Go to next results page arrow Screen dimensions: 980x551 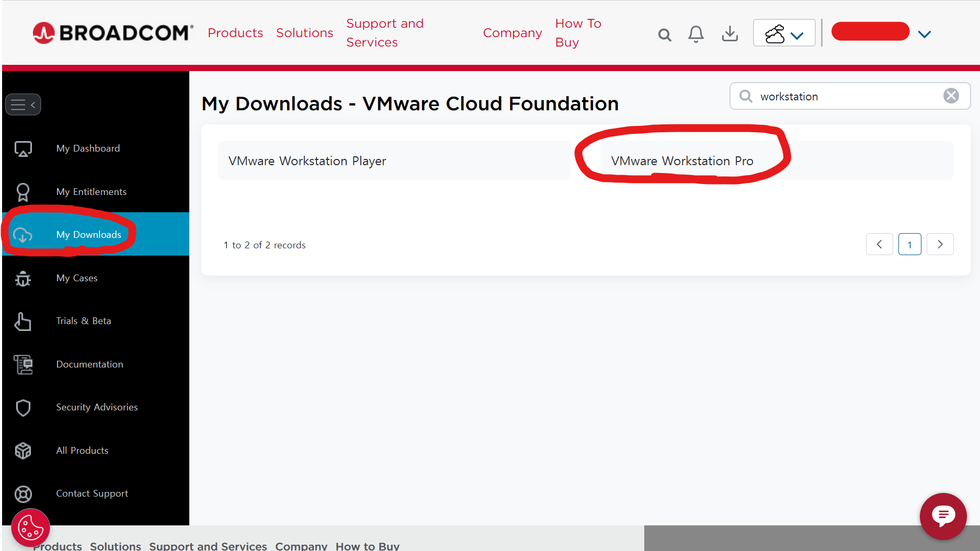pyautogui.click(x=940, y=244)
